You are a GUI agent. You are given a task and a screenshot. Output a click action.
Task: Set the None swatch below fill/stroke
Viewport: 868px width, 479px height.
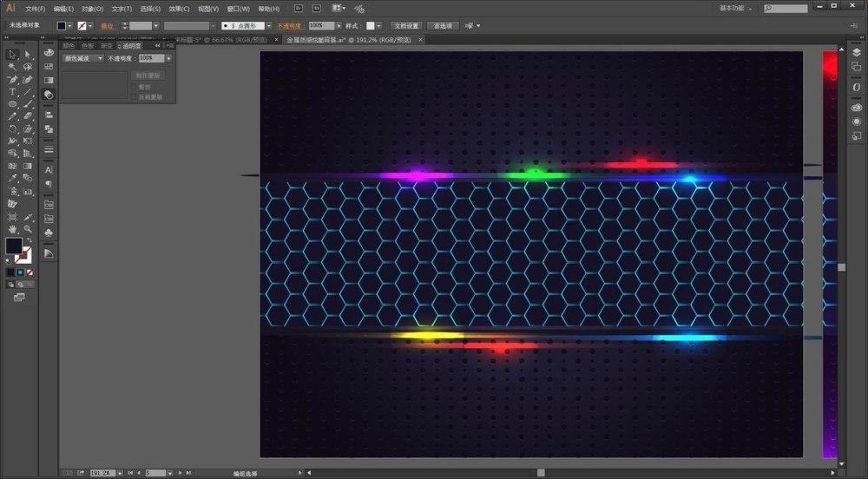coord(30,272)
